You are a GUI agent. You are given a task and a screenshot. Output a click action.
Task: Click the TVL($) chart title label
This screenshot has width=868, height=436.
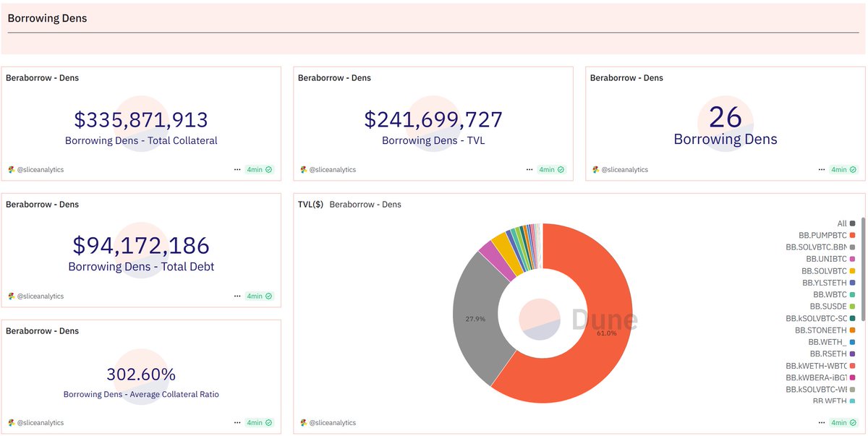[310, 204]
